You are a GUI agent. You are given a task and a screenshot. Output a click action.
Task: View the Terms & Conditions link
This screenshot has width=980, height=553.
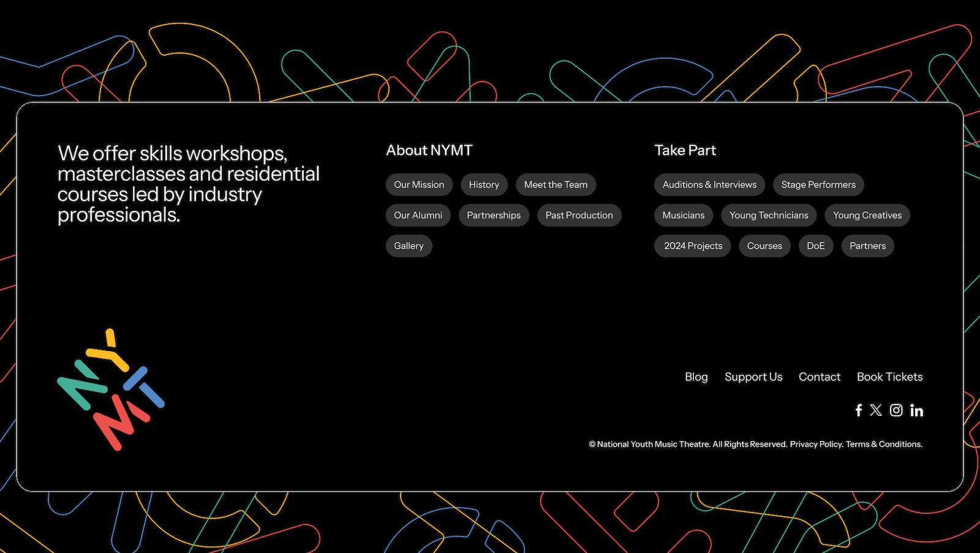coord(884,445)
